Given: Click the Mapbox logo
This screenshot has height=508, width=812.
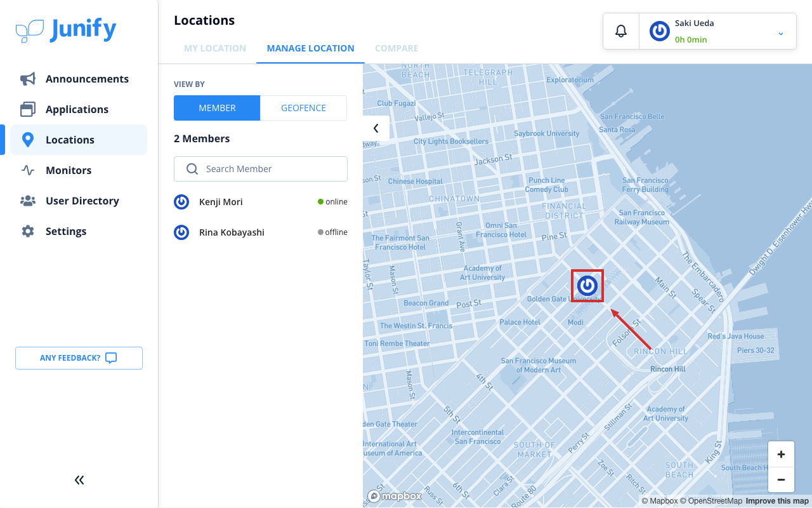Looking at the screenshot, I should (x=395, y=496).
